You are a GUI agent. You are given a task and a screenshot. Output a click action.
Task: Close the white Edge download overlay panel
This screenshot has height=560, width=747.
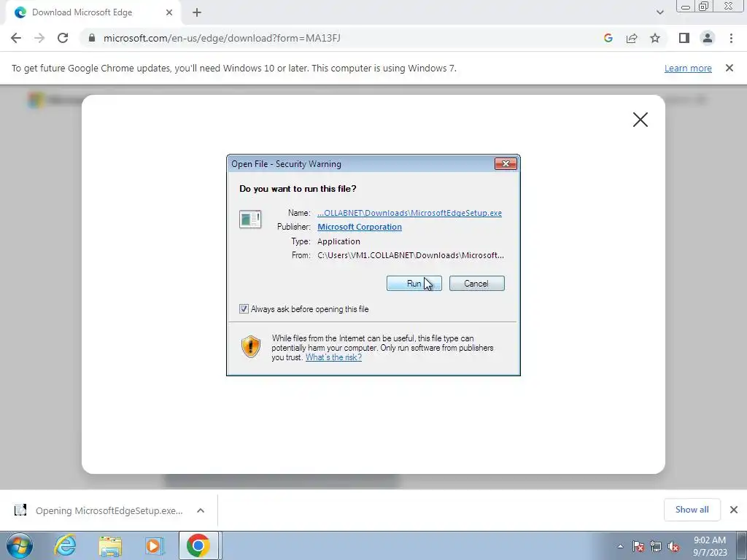[640, 120]
